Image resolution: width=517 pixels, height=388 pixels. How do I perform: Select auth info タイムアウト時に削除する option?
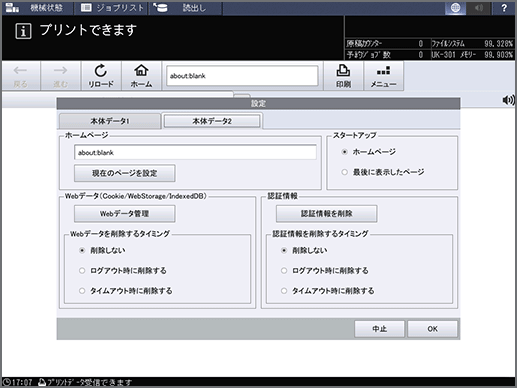284,291
